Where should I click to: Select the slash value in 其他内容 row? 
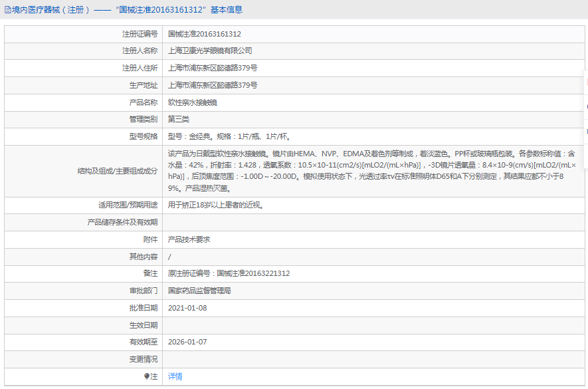pyautogui.click(x=169, y=257)
